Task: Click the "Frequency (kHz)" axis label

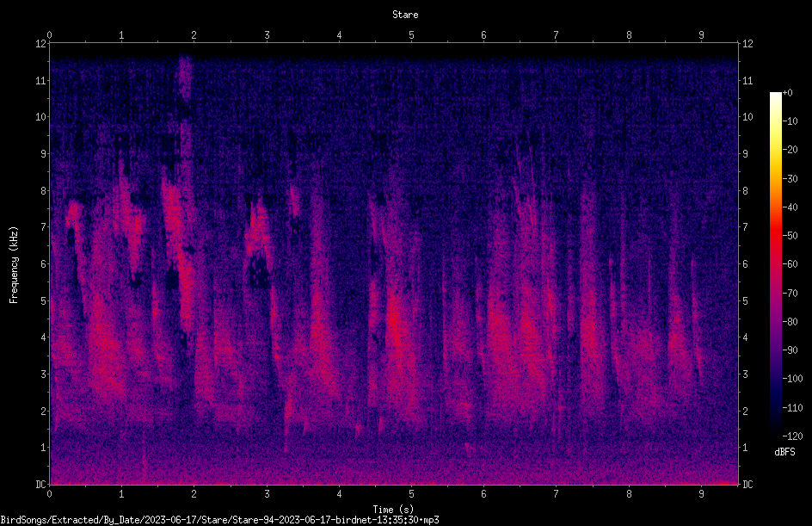Action: pyautogui.click(x=14, y=265)
